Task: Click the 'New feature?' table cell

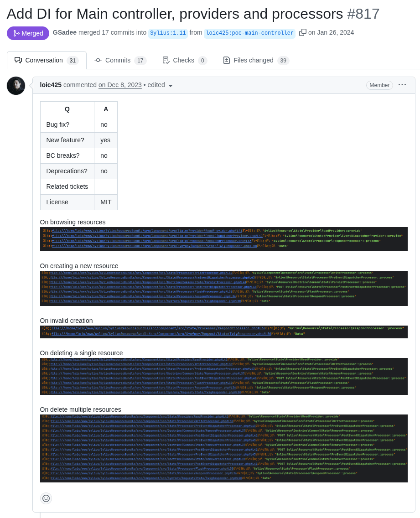Action: [x=67, y=140]
